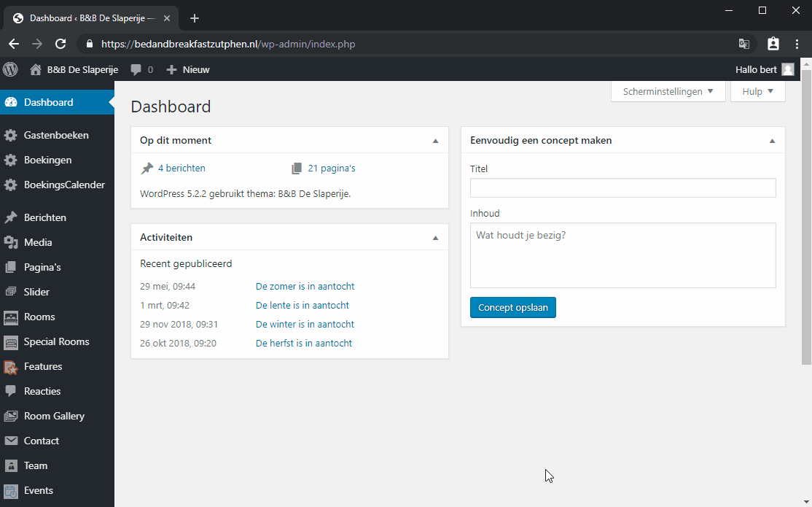
Task: Click the page vertical scrollbar
Action: [x=806, y=217]
